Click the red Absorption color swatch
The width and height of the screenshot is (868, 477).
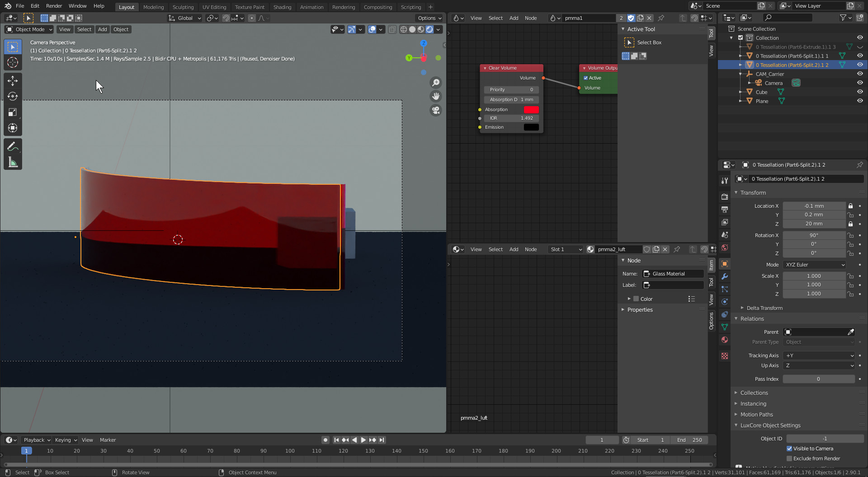pyautogui.click(x=531, y=110)
